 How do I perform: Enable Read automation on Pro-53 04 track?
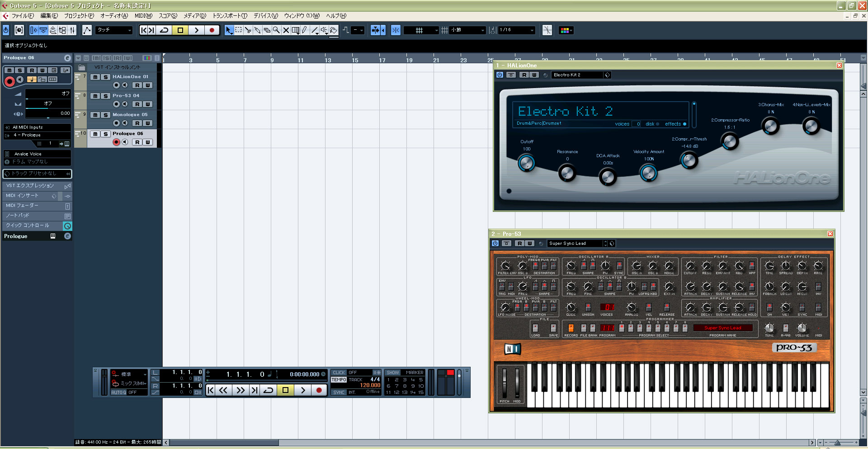(137, 104)
